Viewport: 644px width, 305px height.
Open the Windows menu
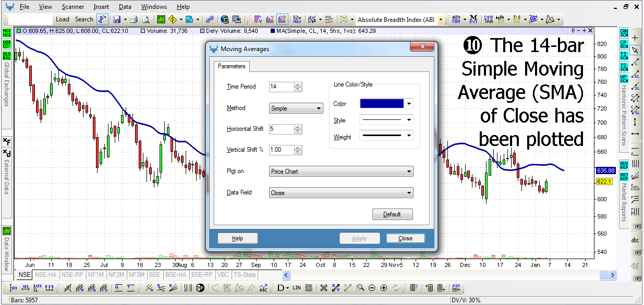pos(154,7)
